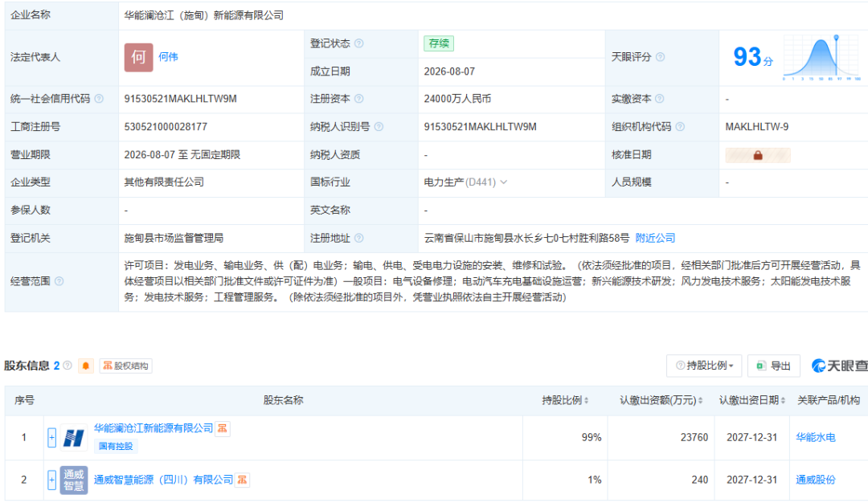Click the 成立日期 value 2026-08-07

tap(449, 72)
